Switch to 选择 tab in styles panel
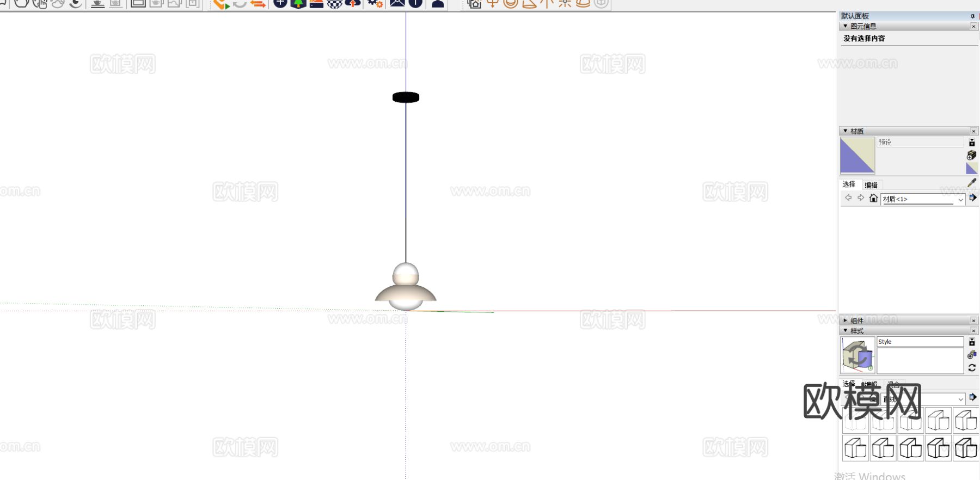 [x=849, y=384]
